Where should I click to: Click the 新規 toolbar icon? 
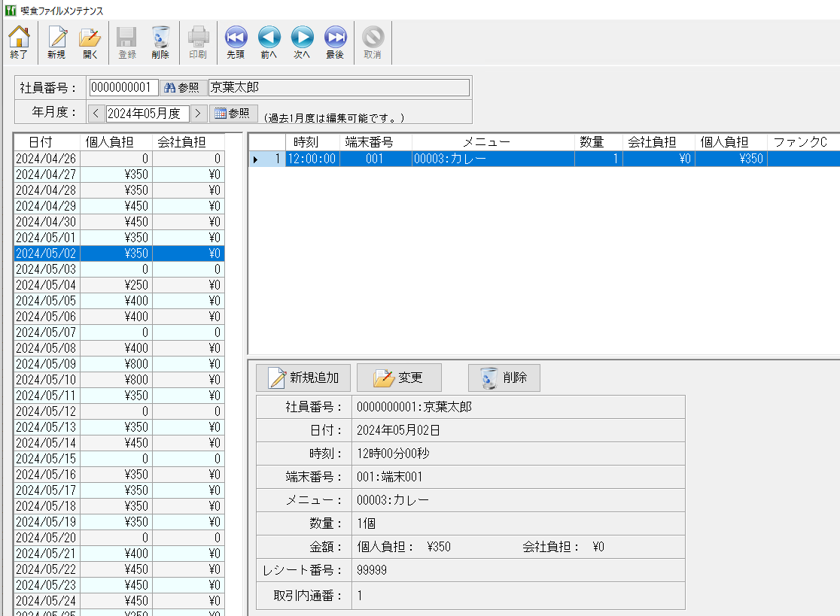pos(56,41)
